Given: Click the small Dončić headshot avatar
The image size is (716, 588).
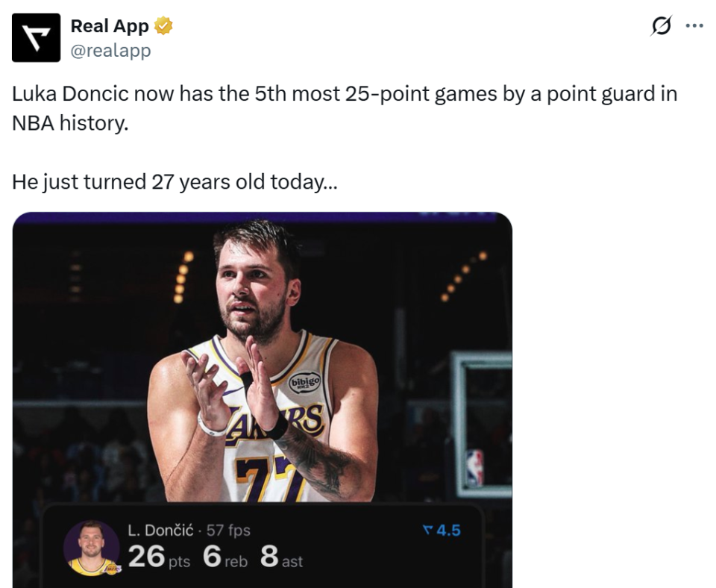Looking at the screenshot, I should click(x=91, y=548).
